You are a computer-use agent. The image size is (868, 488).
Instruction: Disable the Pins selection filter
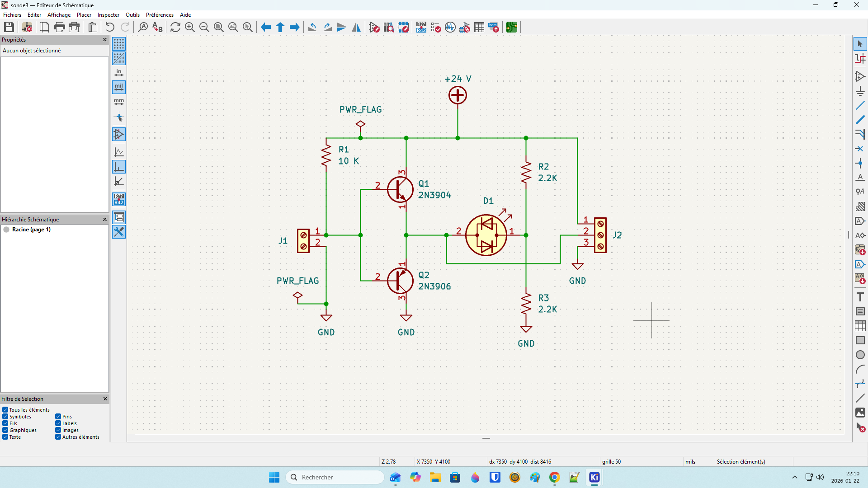[58, 417]
